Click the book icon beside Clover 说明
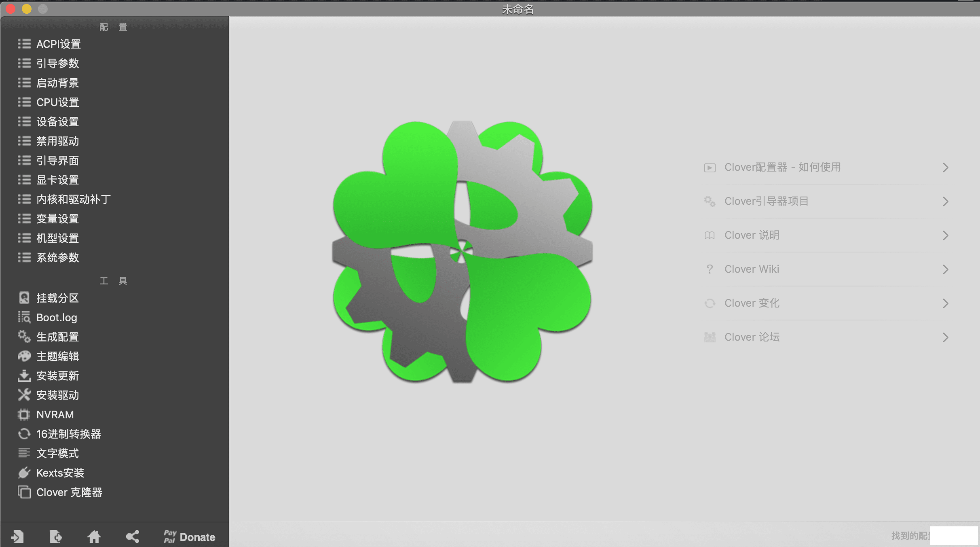 (x=710, y=235)
